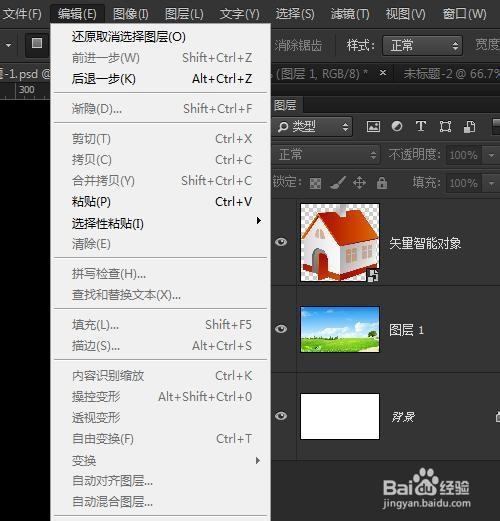This screenshot has width=500, height=521.
Task: Click the shape layer filter icon
Action: [x=445, y=127]
